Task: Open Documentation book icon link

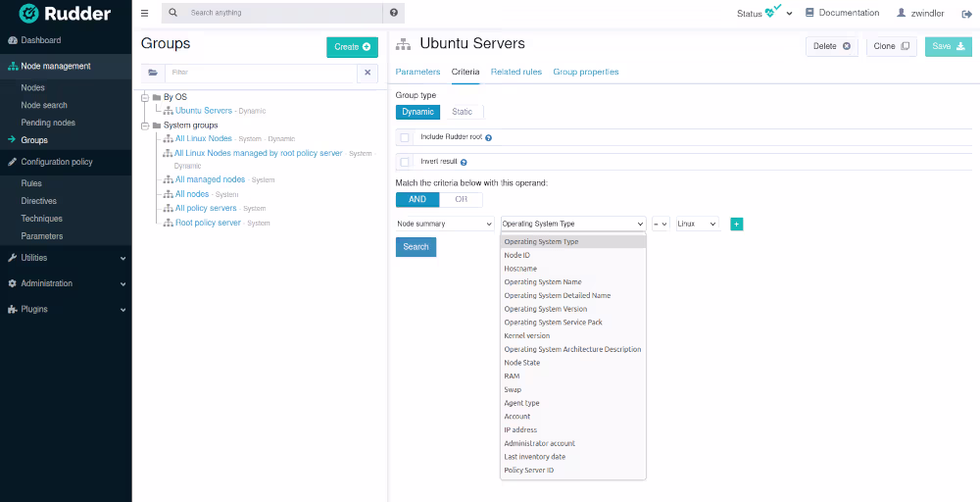Action: click(809, 13)
